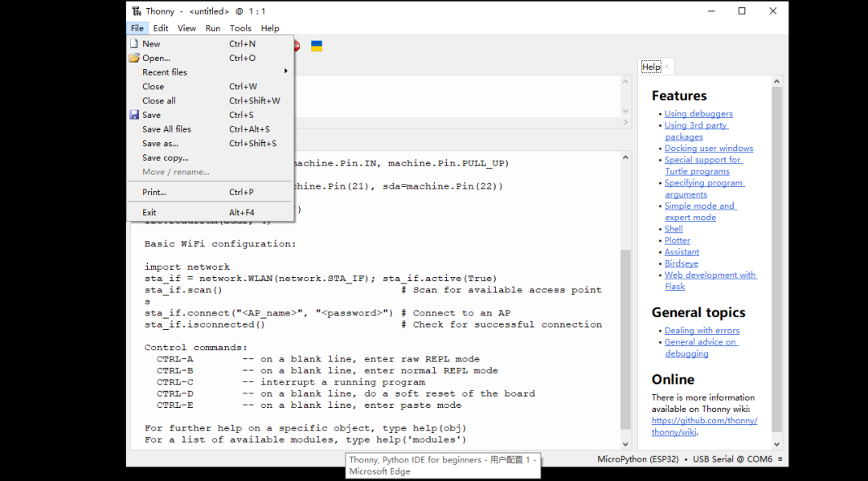Screen dimensions: 868x481
Task: Choose Close all from the File menu
Action: [x=211, y=100]
